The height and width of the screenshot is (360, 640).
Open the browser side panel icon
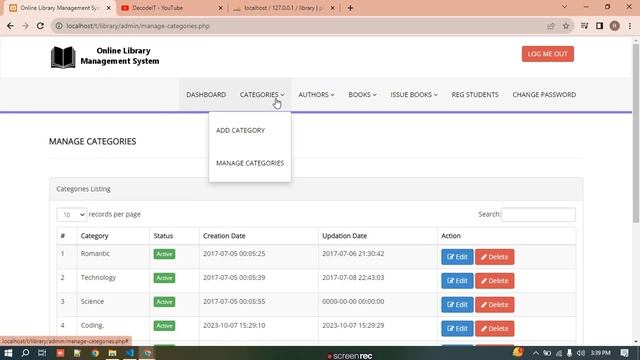[599, 26]
